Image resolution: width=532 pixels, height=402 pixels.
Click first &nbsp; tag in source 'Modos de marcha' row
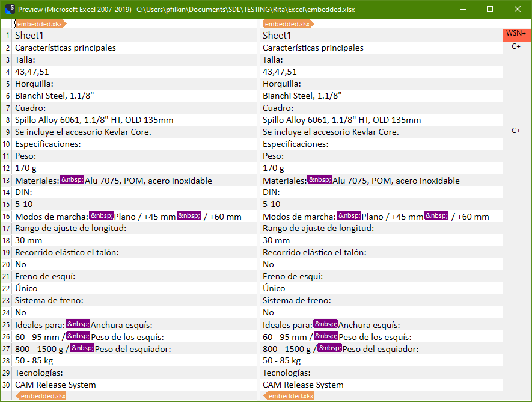(x=101, y=215)
